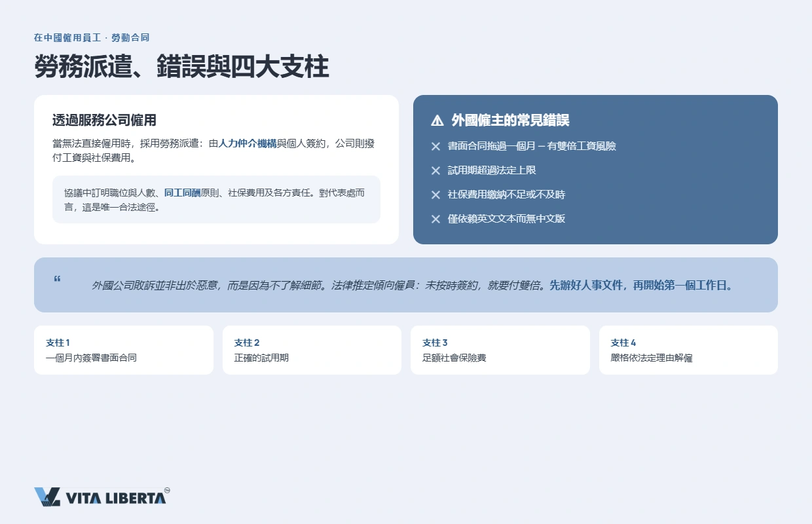The height and width of the screenshot is (524, 812).
Task: Click the slide title 勞務派遣、錯誤與四大支柱
Action: click(x=181, y=67)
